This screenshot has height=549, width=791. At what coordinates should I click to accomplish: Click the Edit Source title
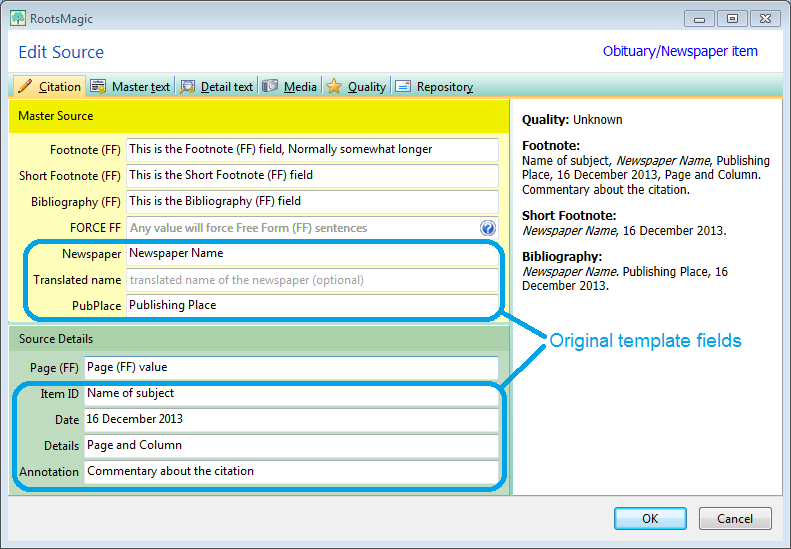click(61, 52)
